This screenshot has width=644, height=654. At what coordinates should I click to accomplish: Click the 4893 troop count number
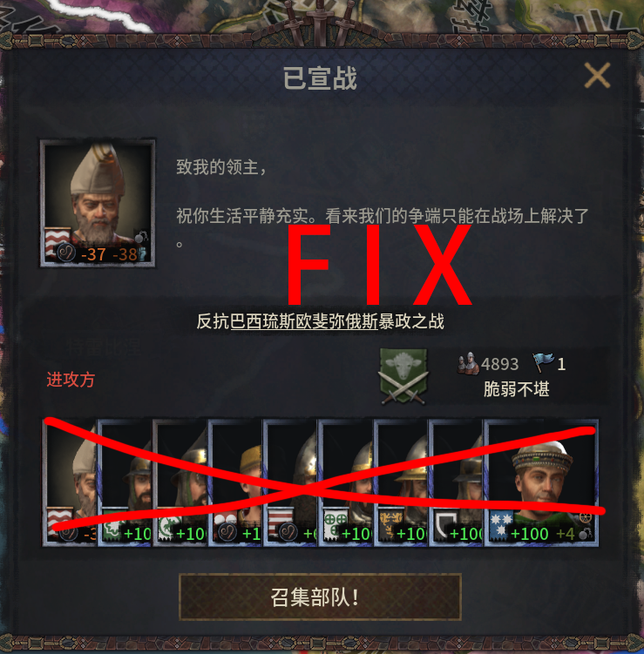pyautogui.click(x=499, y=364)
